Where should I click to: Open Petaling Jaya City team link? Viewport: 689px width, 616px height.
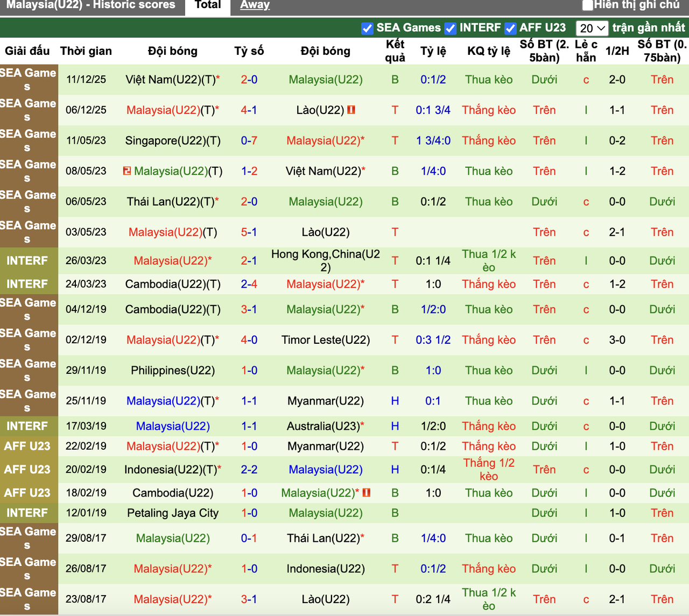tap(173, 513)
